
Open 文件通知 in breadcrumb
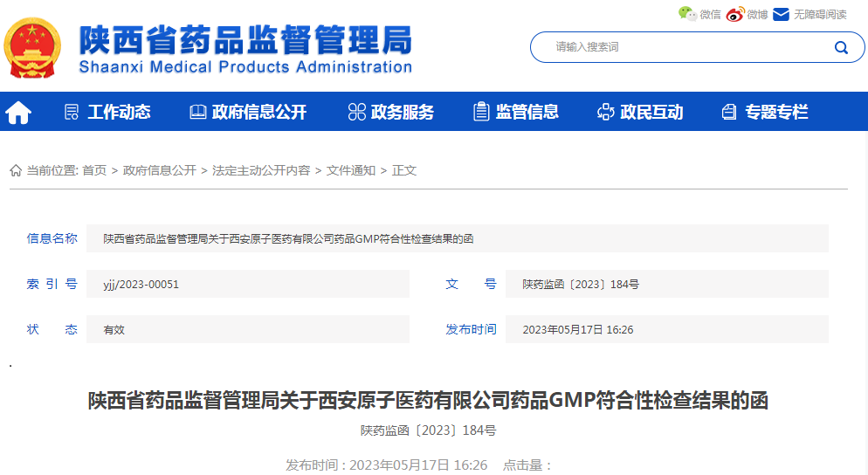pyautogui.click(x=350, y=170)
